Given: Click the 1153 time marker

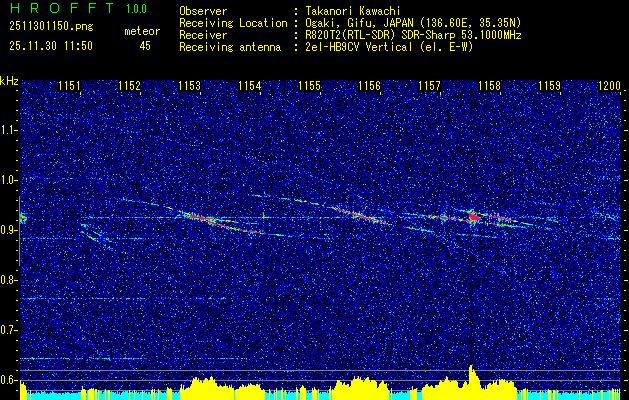Looking at the screenshot, I should 189,86.
